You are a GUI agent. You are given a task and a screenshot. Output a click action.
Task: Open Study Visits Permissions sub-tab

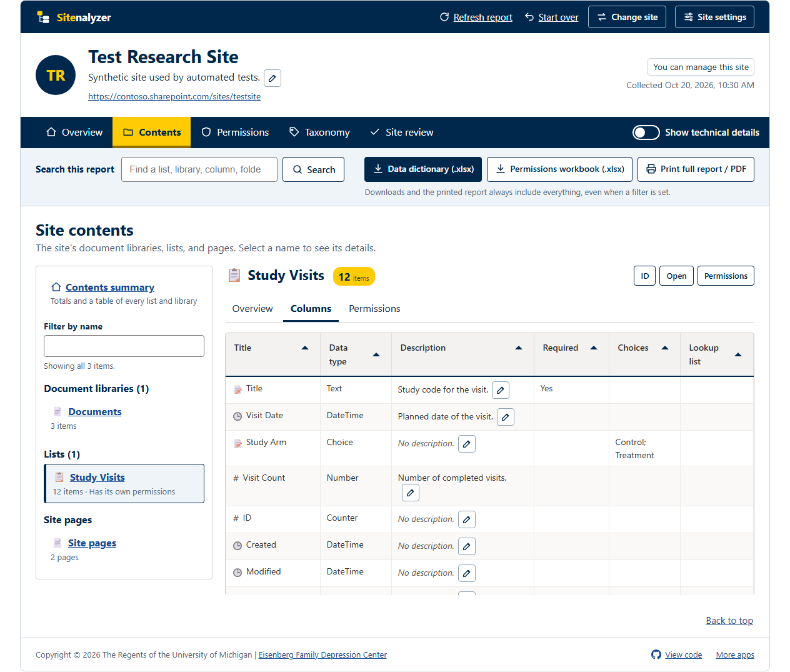[x=374, y=309]
